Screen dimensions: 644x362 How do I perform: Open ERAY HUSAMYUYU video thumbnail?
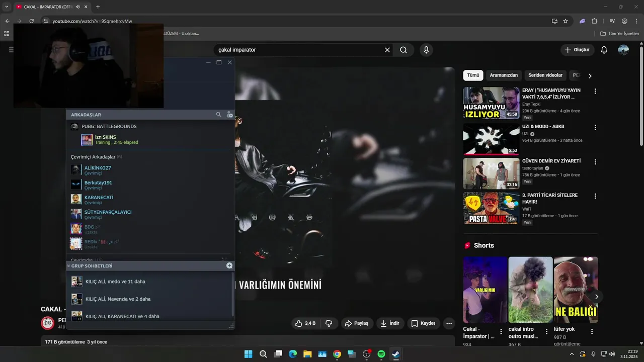[492, 103]
